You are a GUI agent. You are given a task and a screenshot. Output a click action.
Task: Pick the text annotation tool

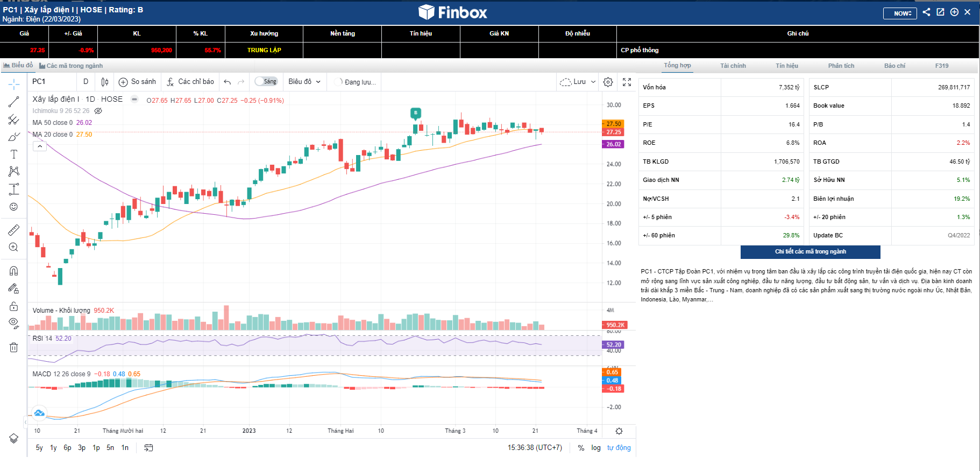(14, 154)
